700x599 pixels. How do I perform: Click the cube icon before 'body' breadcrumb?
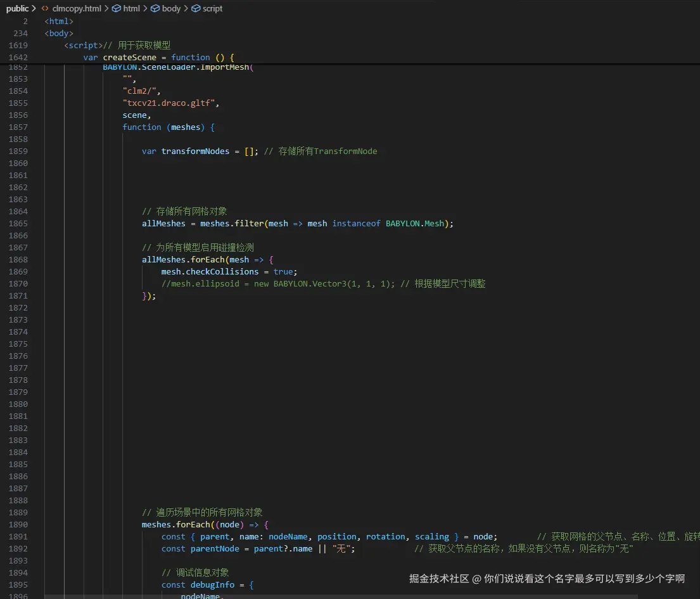coord(155,8)
